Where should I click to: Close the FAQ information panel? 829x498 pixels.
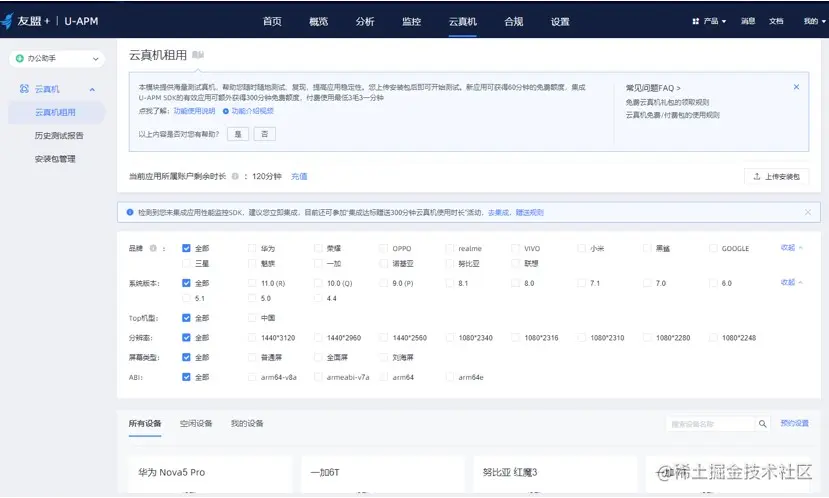796,87
